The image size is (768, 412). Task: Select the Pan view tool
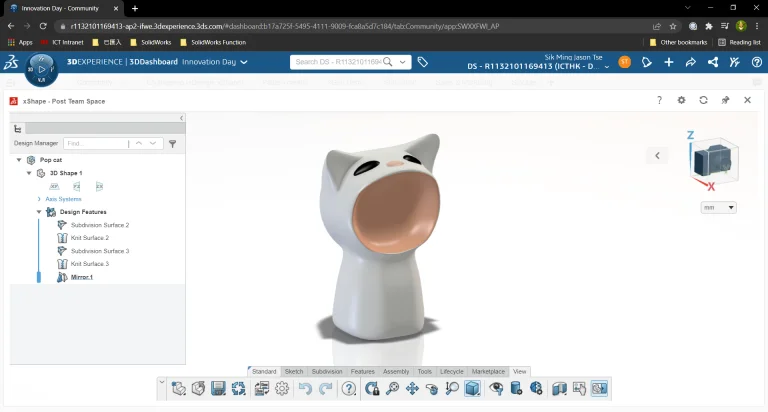(x=412, y=388)
